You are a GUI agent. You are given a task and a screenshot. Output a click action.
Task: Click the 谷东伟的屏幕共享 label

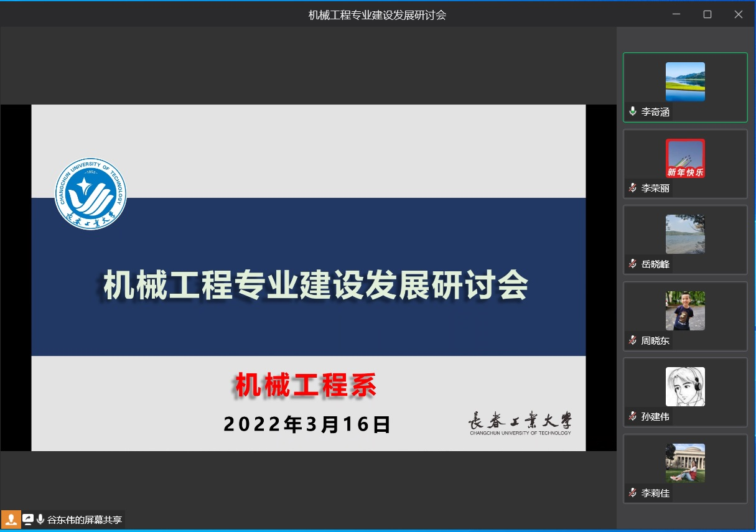85,520
